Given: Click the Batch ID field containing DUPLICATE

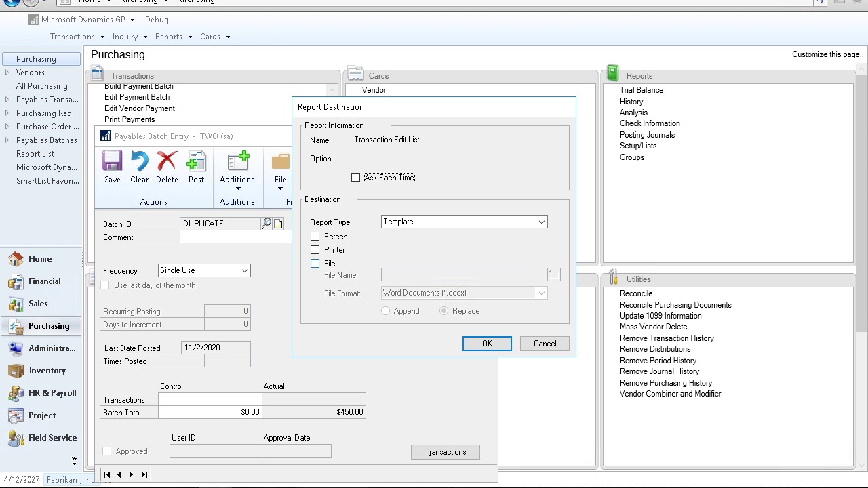Looking at the screenshot, I should [x=220, y=224].
